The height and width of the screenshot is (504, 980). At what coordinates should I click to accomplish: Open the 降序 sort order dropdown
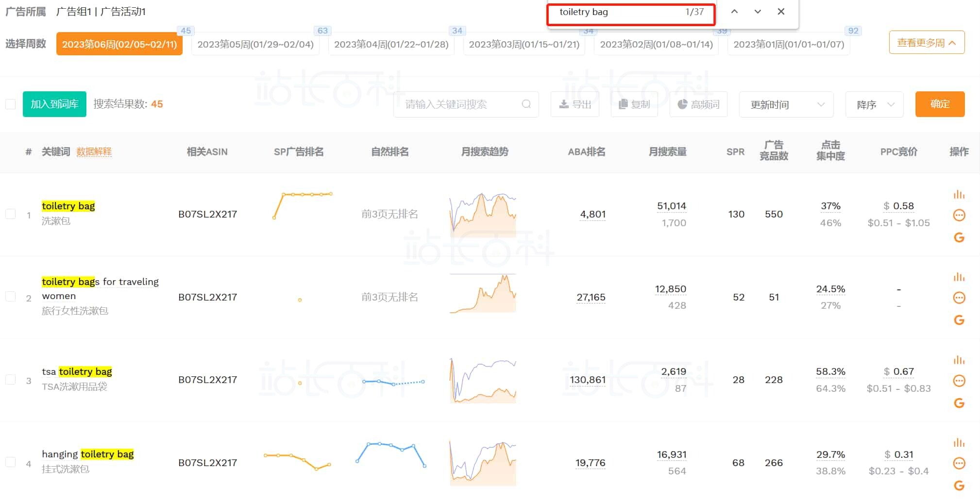(874, 104)
